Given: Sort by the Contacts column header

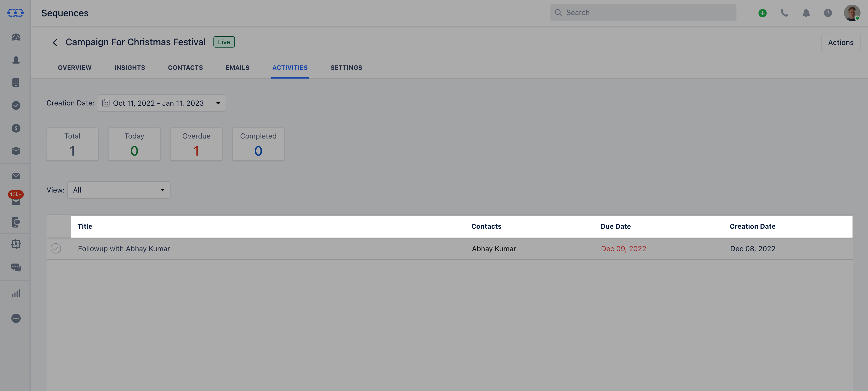Looking at the screenshot, I should point(486,226).
